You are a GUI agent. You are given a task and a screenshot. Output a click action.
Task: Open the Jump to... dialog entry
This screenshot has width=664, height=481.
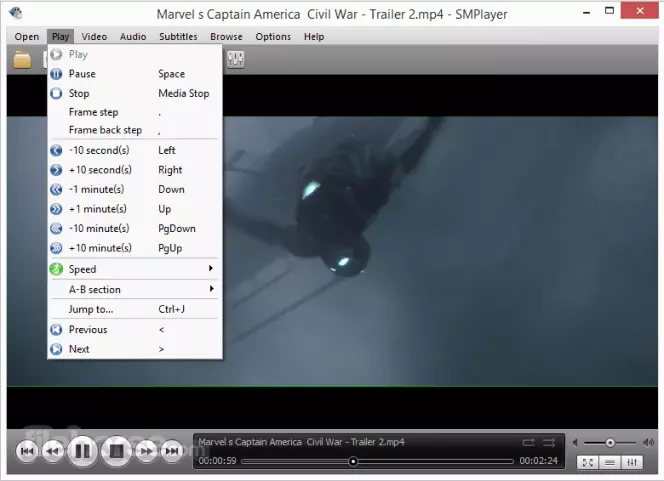tap(135, 309)
